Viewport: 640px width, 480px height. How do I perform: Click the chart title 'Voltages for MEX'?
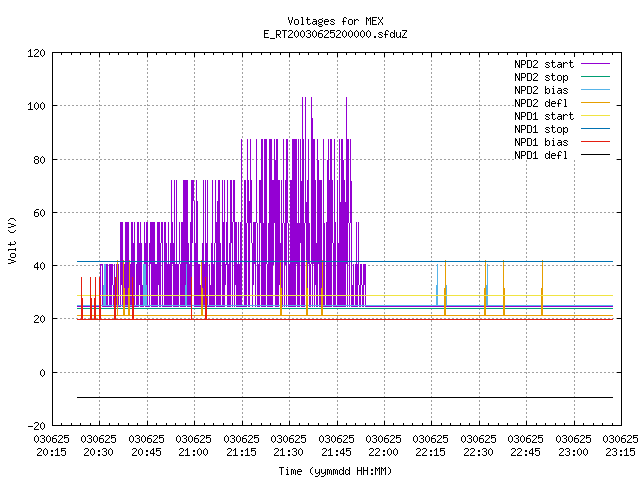(x=335, y=21)
